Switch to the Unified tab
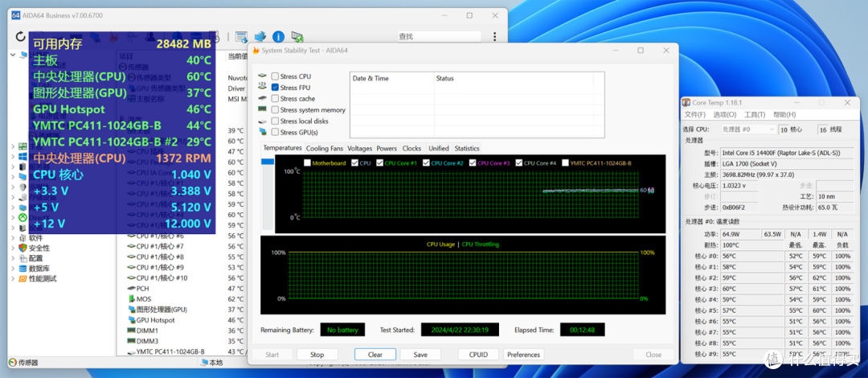The height and width of the screenshot is (378, 868). (439, 149)
